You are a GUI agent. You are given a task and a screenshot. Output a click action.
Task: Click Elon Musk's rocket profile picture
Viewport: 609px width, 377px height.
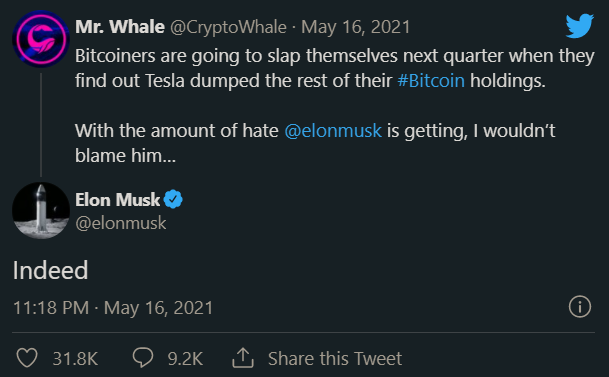41,210
